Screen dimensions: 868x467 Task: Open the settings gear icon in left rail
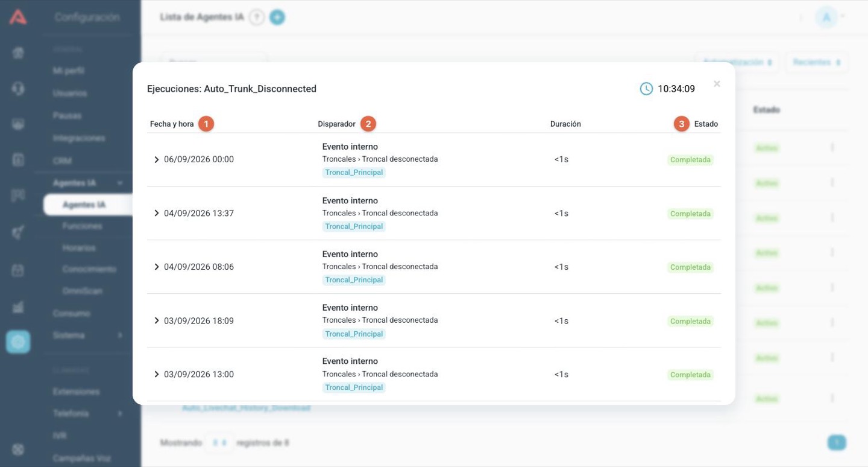point(18,342)
